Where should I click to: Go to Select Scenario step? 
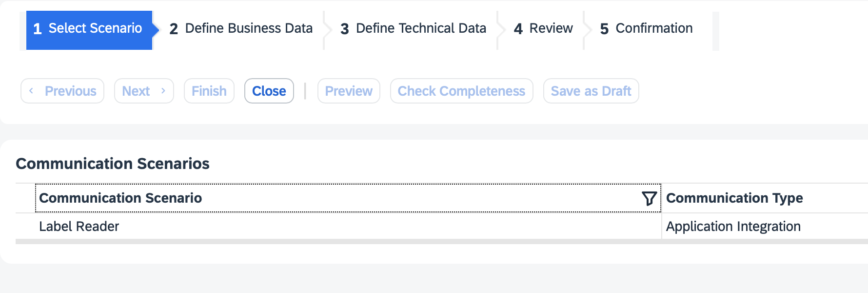88,29
